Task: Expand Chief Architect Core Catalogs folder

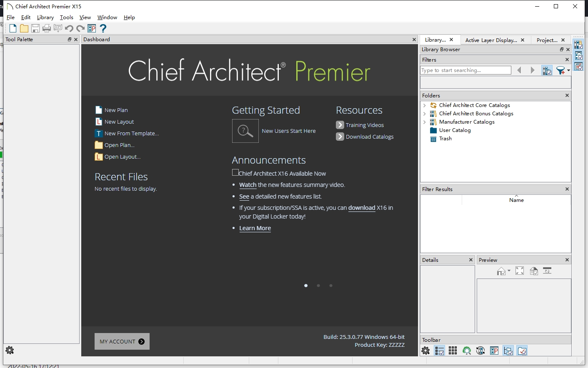Action: [x=425, y=105]
